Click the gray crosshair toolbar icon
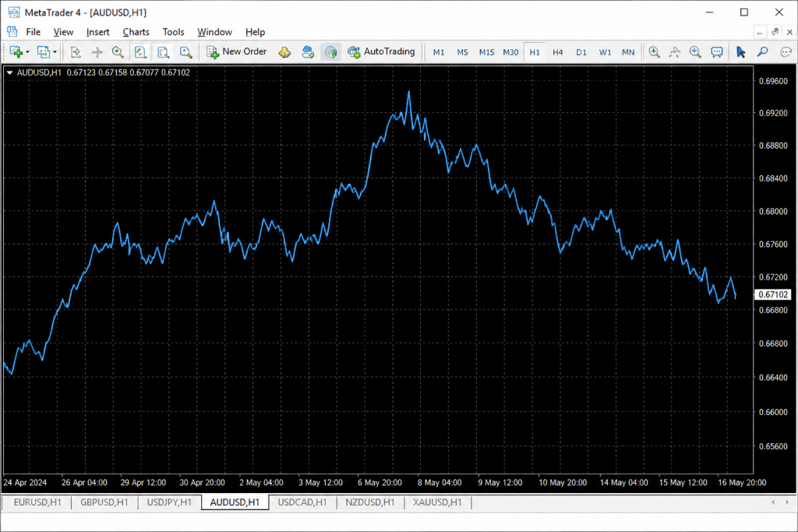Screen dimensions: 798x532 [x=97, y=52]
